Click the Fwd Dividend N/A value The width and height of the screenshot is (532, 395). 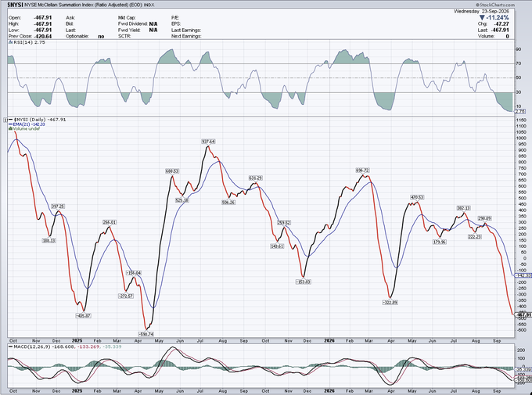153,24
